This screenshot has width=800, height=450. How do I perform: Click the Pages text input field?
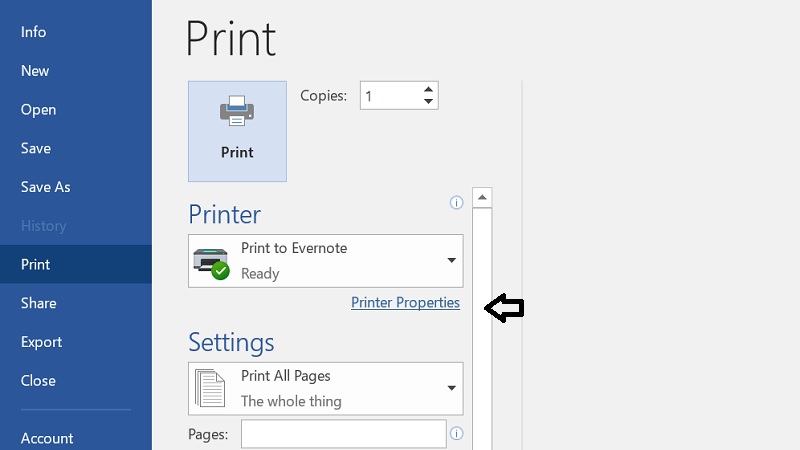(x=343, y=434)
